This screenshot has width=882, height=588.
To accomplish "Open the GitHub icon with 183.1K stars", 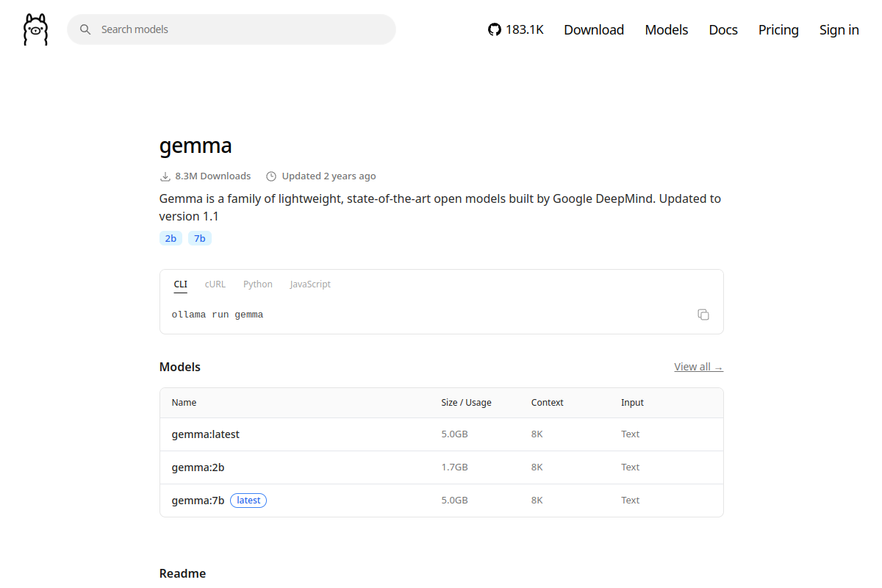I will [x=494, y=29].
